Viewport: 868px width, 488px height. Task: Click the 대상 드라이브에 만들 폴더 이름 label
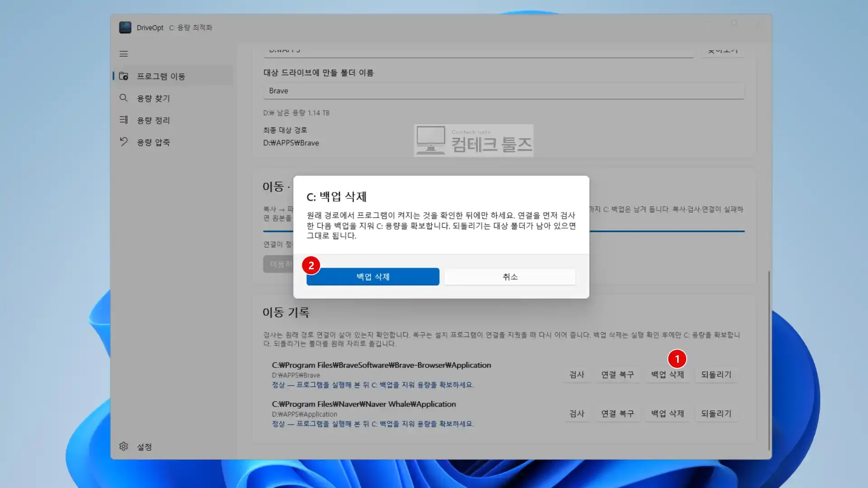pos(318,73)
